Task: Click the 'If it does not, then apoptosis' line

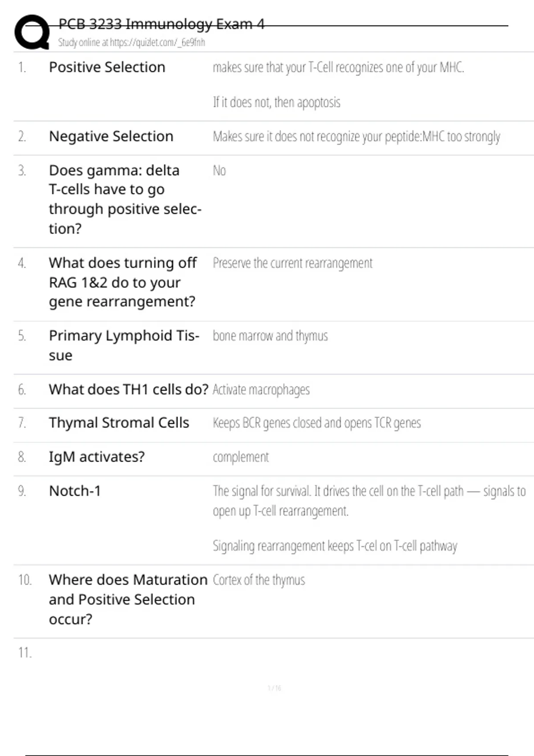Action: (276, 102)
